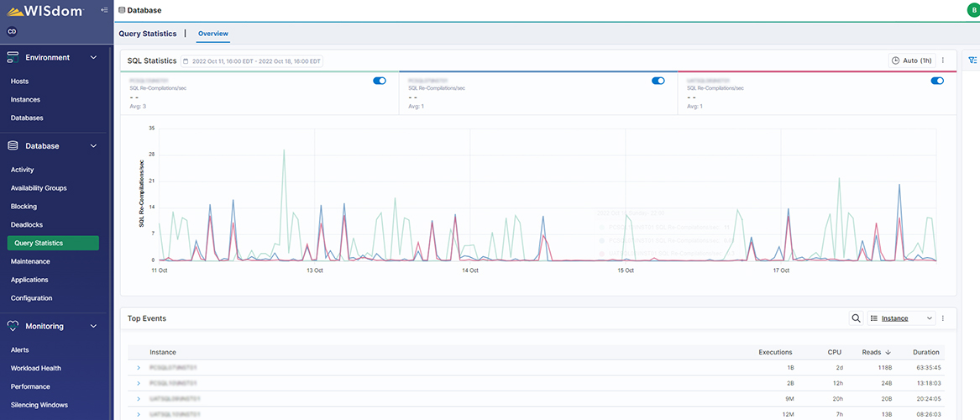980x420 pixels.
Task: Click the Environment section icon
Action: [x=13, y=57]
